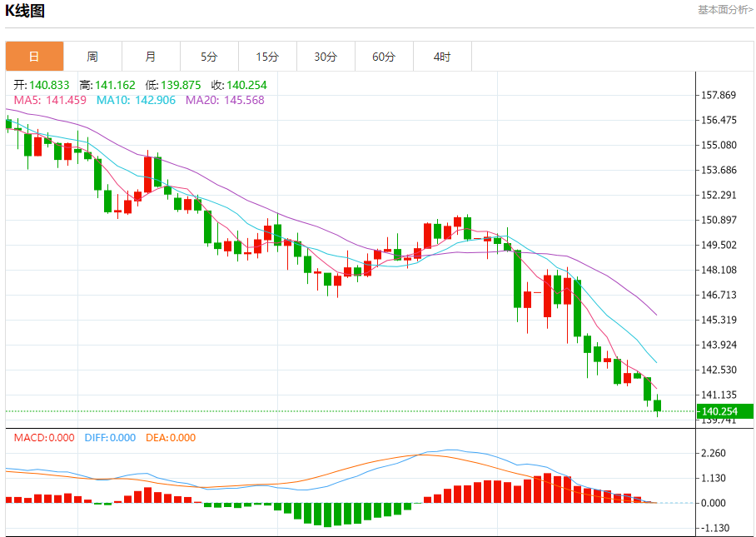The image size is (756, 537).
Task: Click the 146.713 axis label
Action: pyautogui.click(x=719, y=295)
